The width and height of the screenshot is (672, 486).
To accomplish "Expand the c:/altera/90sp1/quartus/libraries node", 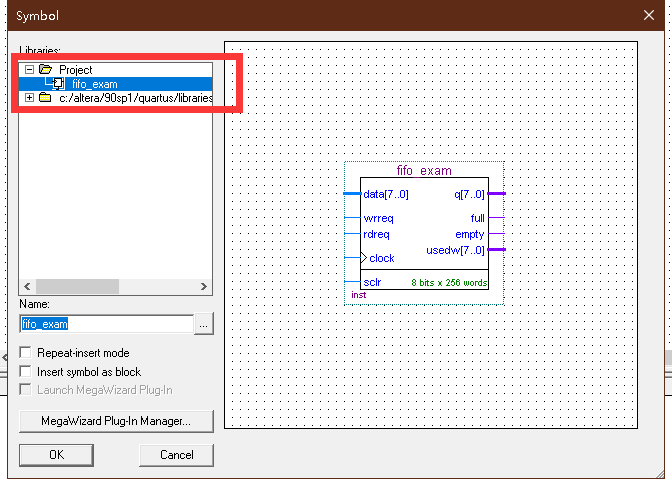I will (29, 98).
